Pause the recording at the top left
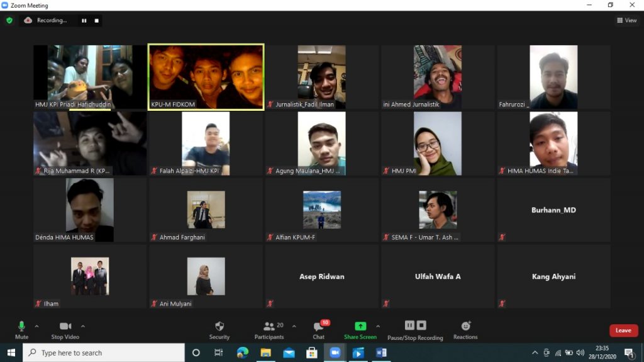The height and width of the screenshot is (362, 644). coord(84,20)
